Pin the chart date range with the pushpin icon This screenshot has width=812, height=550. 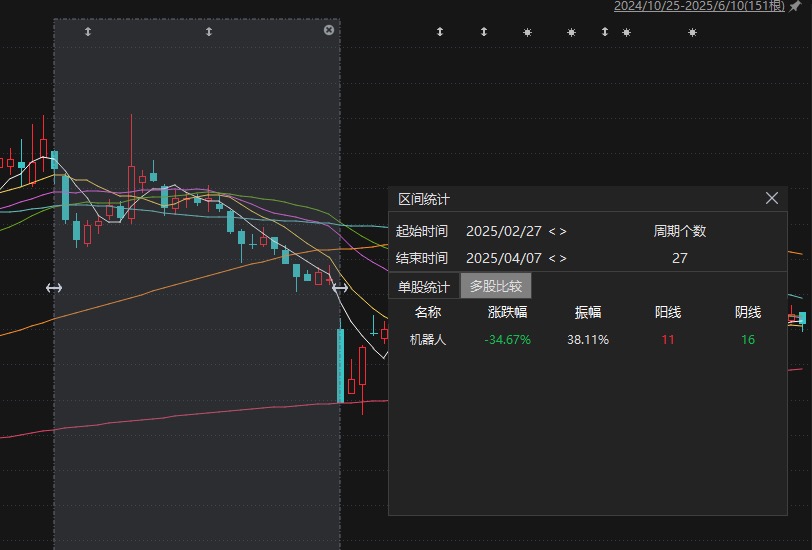point(794,6)
